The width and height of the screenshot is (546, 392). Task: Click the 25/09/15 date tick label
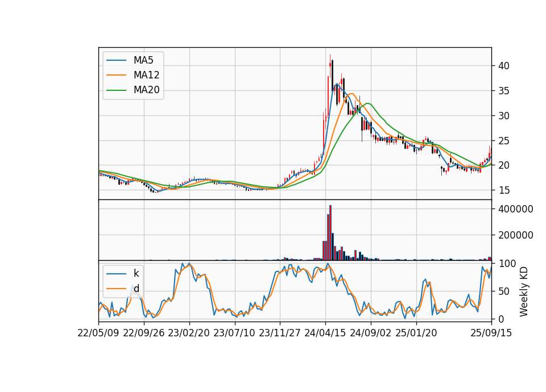point(491,333)
